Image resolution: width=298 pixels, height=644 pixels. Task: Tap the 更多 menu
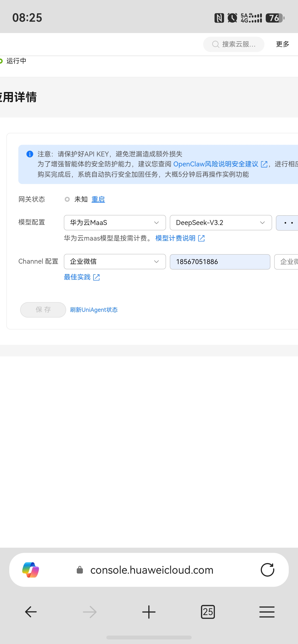pyautogui.click(x=282, y=44)
